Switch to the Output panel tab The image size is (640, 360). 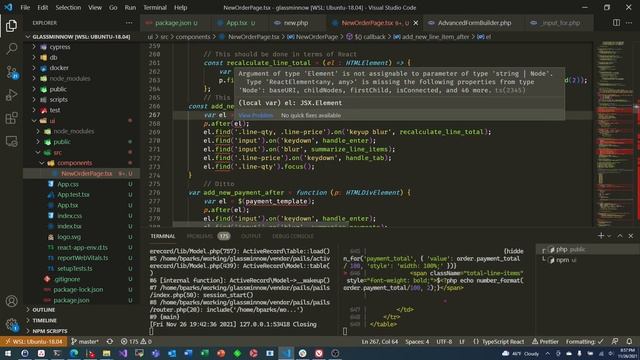click(251, 236)
